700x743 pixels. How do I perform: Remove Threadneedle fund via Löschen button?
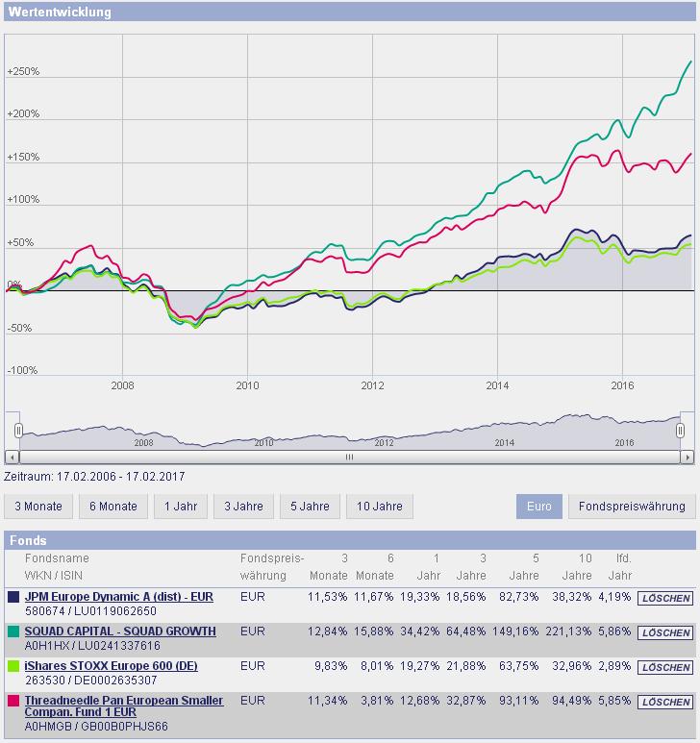[x=664, y=702]
